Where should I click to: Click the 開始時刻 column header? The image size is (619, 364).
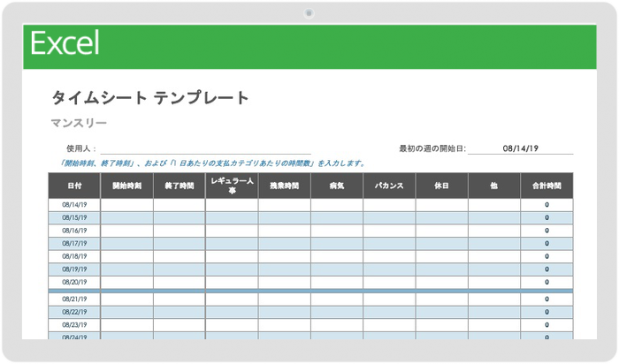point(126,186)
